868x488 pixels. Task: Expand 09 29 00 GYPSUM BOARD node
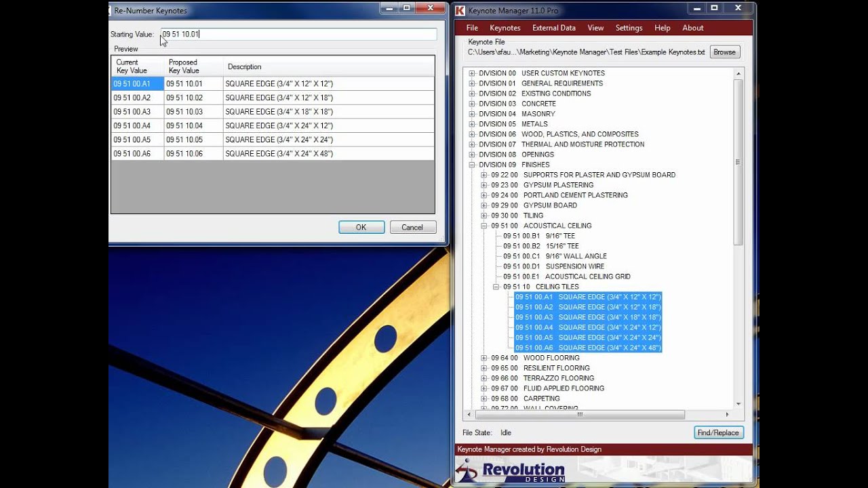(x=484, y=205)
